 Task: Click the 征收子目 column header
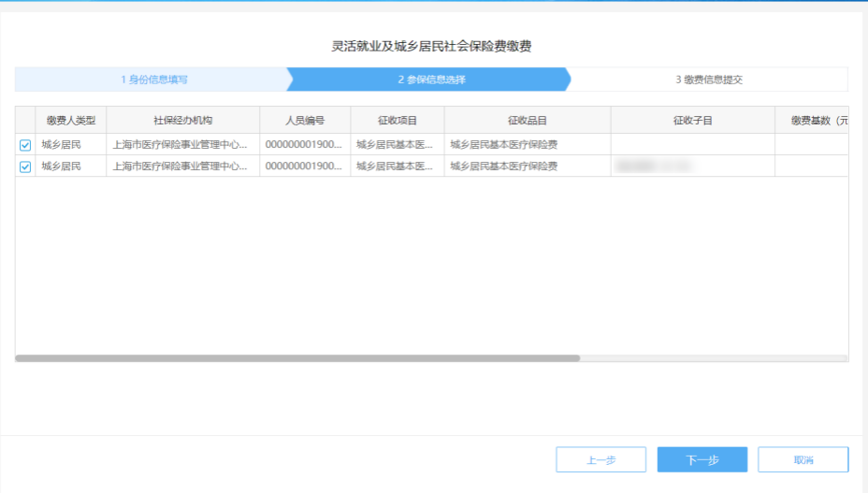(692, 121)
